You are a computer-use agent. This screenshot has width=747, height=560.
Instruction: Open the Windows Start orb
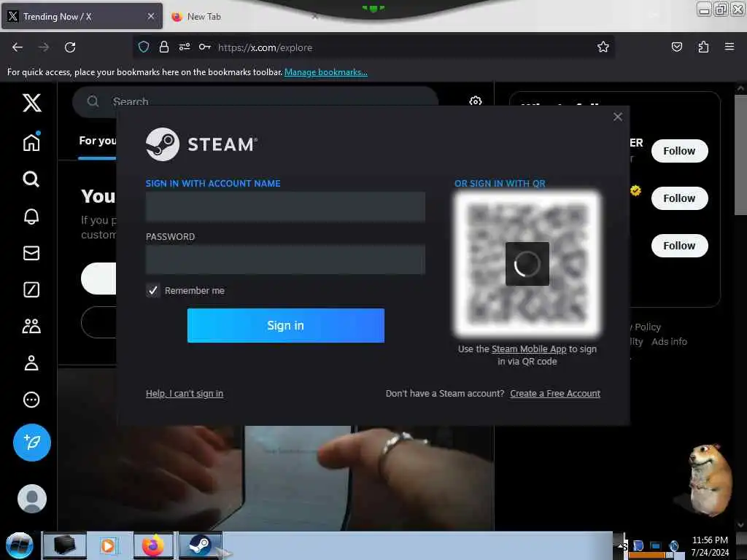click(x=20, y=545)
